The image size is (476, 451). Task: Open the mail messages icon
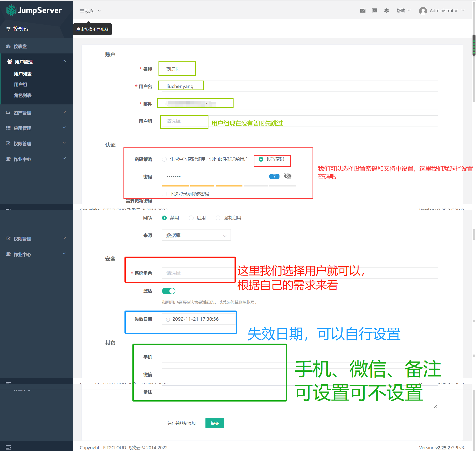coord(363,11)
